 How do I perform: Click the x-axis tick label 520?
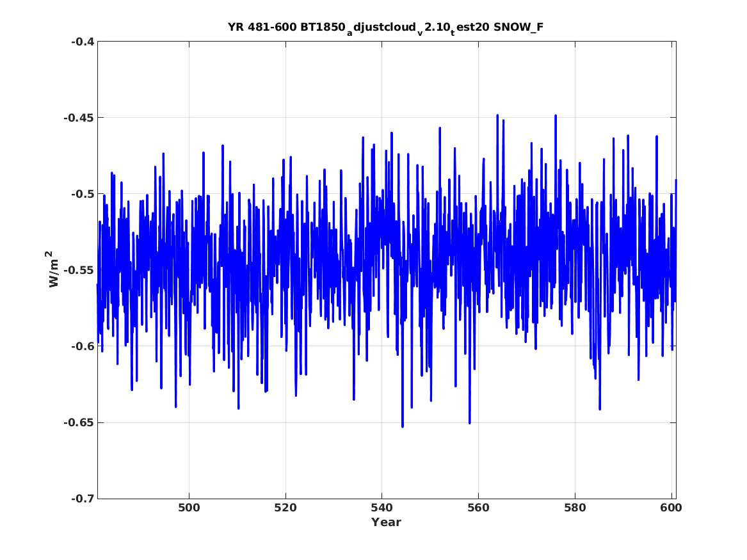285,508
